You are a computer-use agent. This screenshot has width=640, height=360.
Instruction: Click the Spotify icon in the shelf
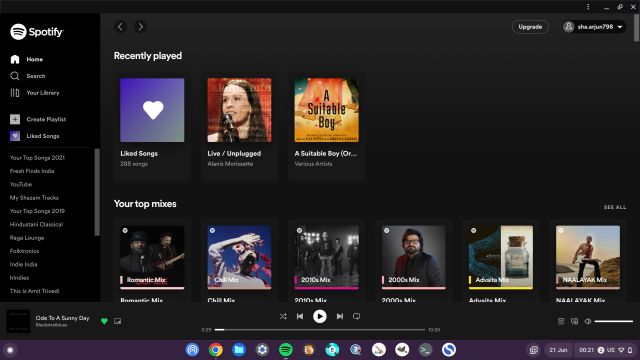(x=286, y=350)
